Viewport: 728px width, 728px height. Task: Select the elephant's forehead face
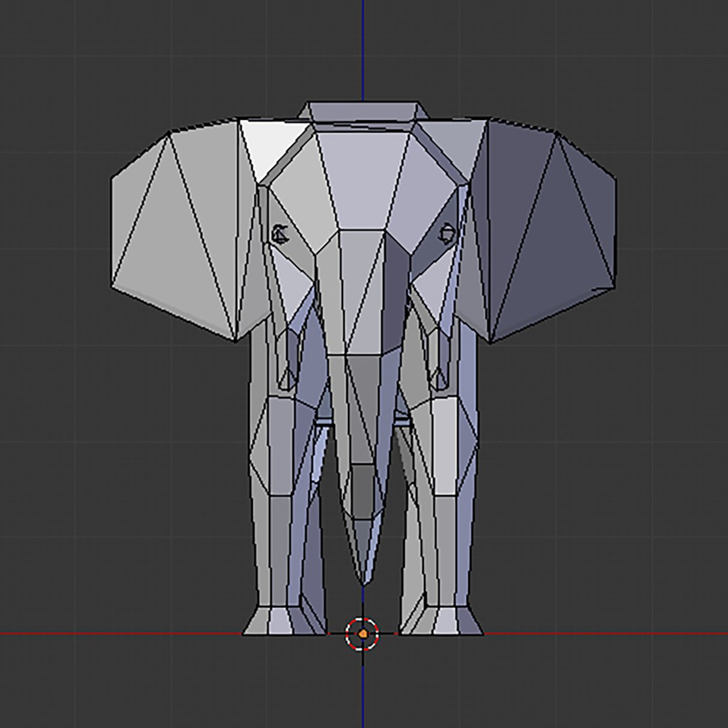(x=363, y=180)
